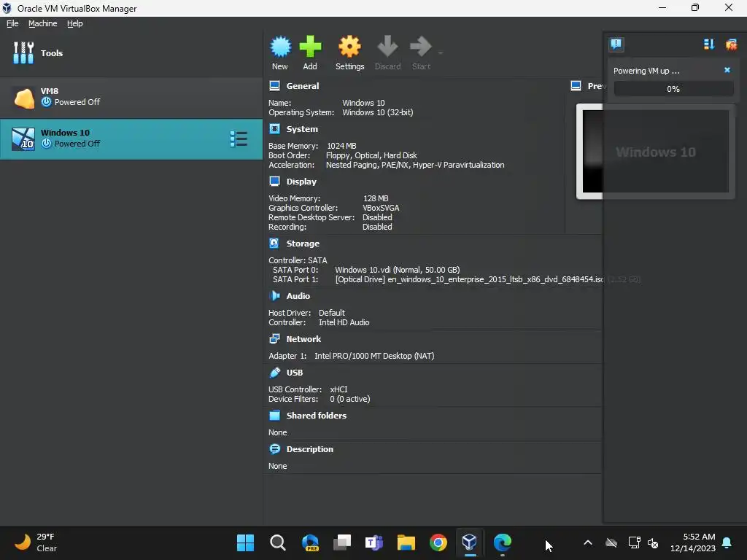Open the Network section header

click(303, 339)
